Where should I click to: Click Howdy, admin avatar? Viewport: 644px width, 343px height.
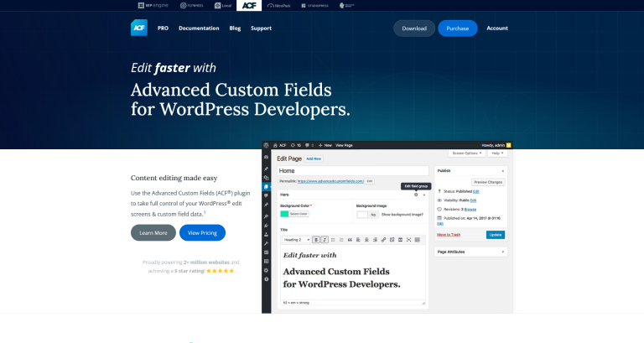pyautogui.click(x=508, y=145)
